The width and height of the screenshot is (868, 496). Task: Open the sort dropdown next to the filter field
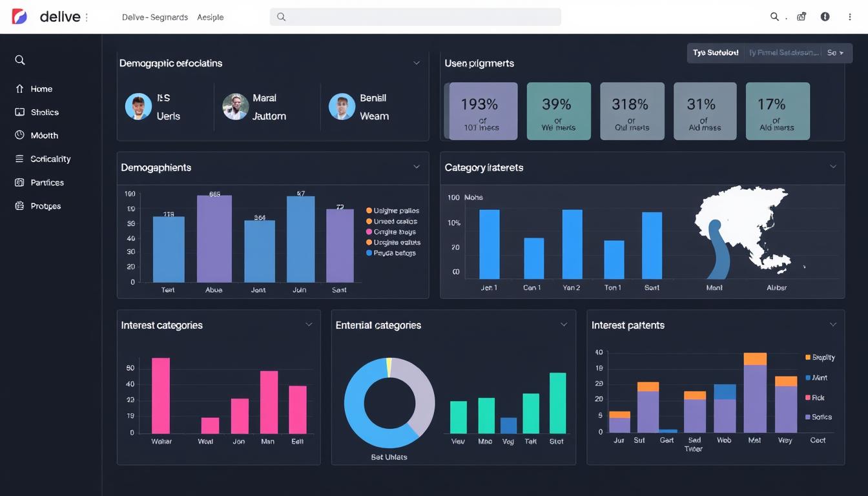[834, 52]
